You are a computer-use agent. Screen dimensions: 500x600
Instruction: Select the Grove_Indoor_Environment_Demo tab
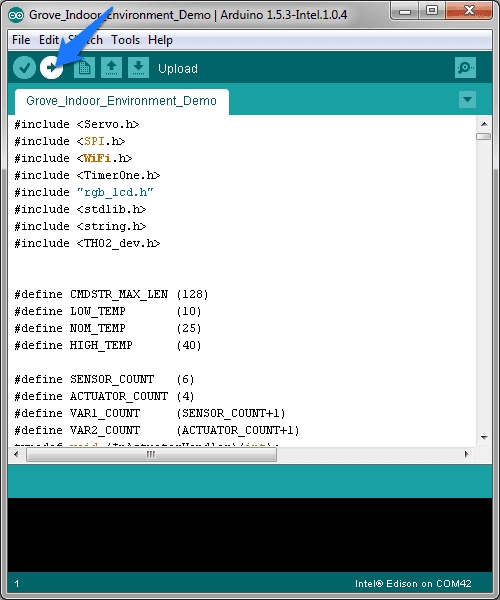pos(122,101)
